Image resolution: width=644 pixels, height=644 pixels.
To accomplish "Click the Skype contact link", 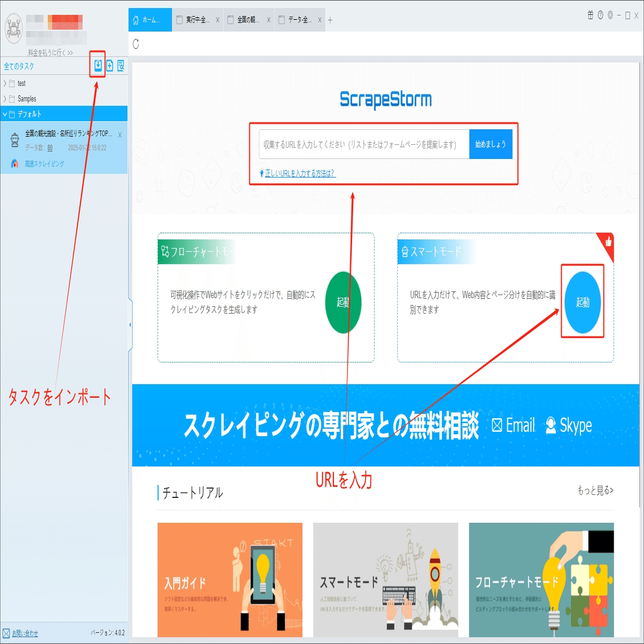I will (x=569, y=426).
